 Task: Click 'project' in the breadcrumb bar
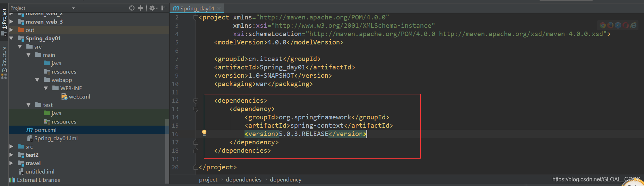tap(208, 179)
